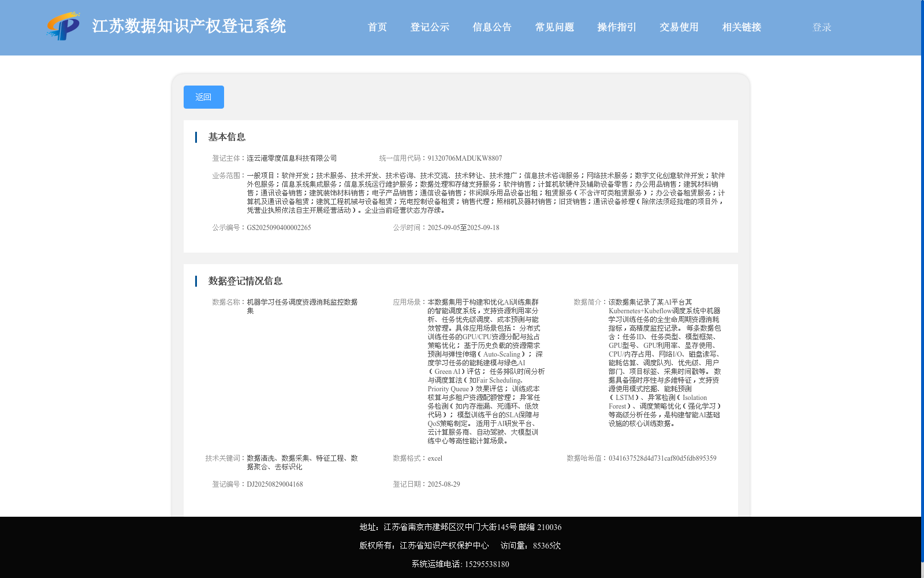924x578 pixels.
Task: Click publicity period 2025-09-05至2025-09-18
Action: point(463,228)
